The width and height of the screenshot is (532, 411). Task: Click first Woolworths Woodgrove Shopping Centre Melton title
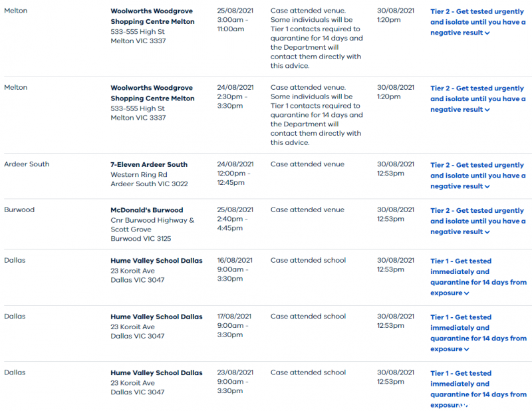(153, 16)
